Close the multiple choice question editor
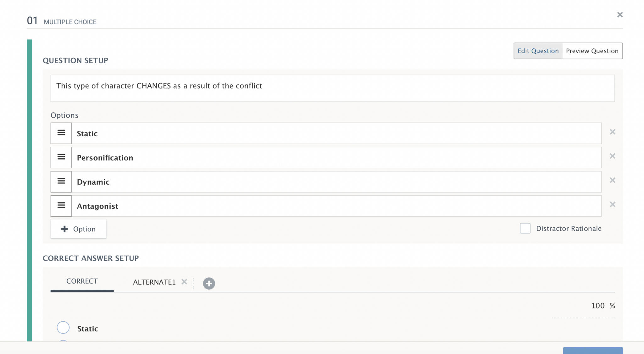 click(620, 15)
